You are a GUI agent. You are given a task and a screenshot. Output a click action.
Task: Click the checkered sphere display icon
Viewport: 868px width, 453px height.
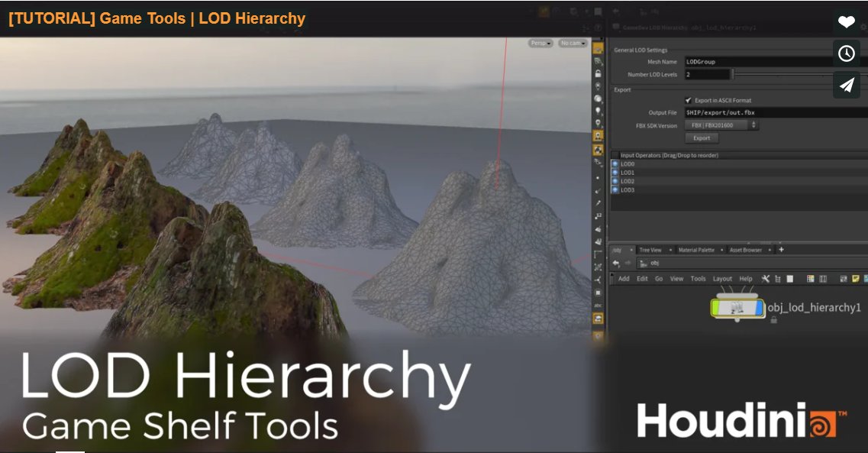pos(598,150)
